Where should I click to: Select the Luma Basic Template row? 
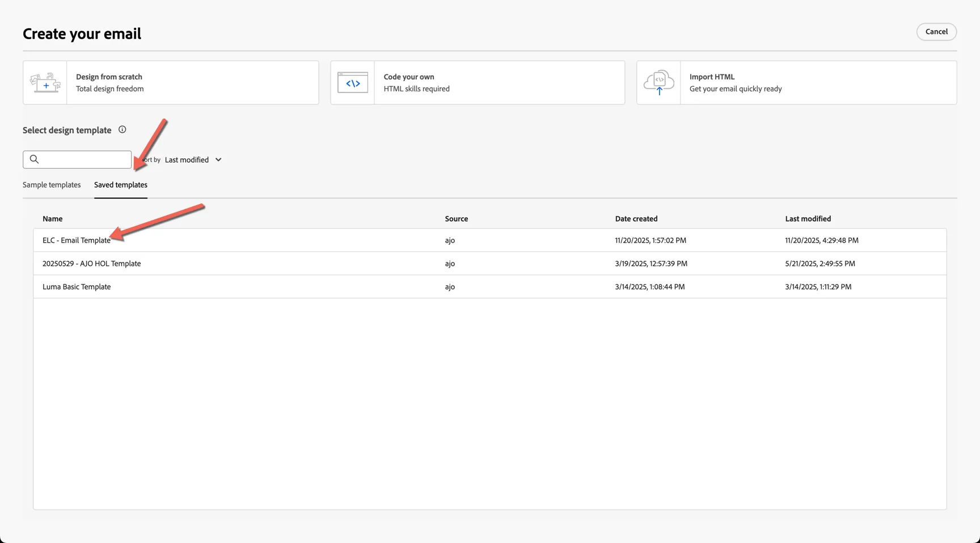[489, 287]
